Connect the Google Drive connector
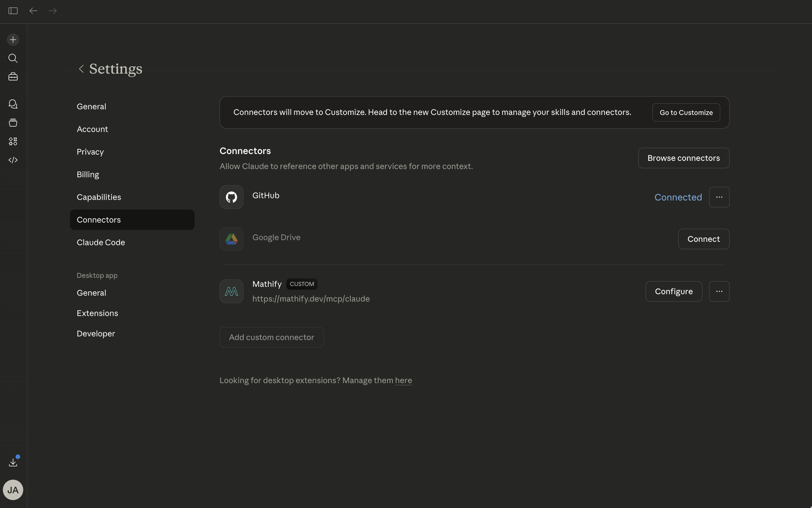The image size is (812, 508). coord(703,239)
